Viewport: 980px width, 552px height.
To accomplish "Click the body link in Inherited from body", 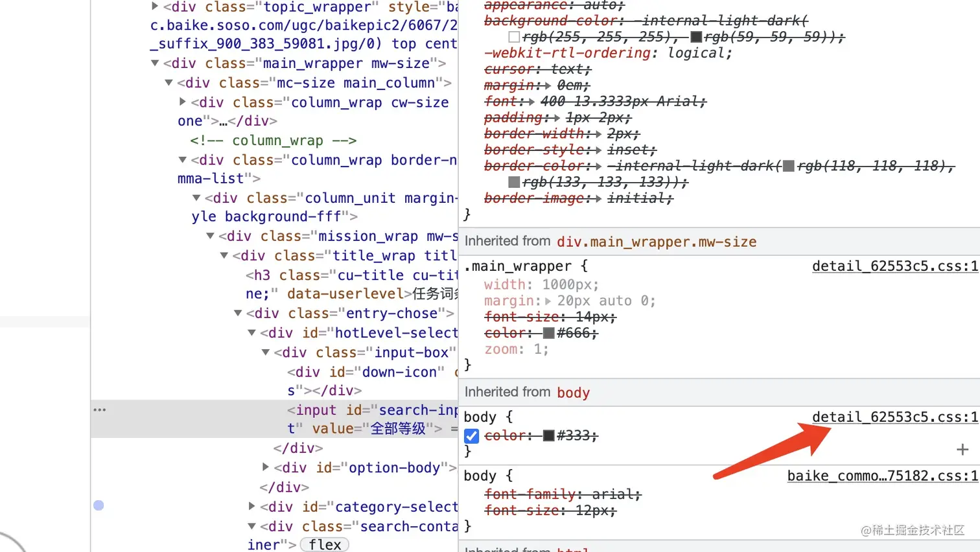I will pyautogui.click(x=573, y=393).
